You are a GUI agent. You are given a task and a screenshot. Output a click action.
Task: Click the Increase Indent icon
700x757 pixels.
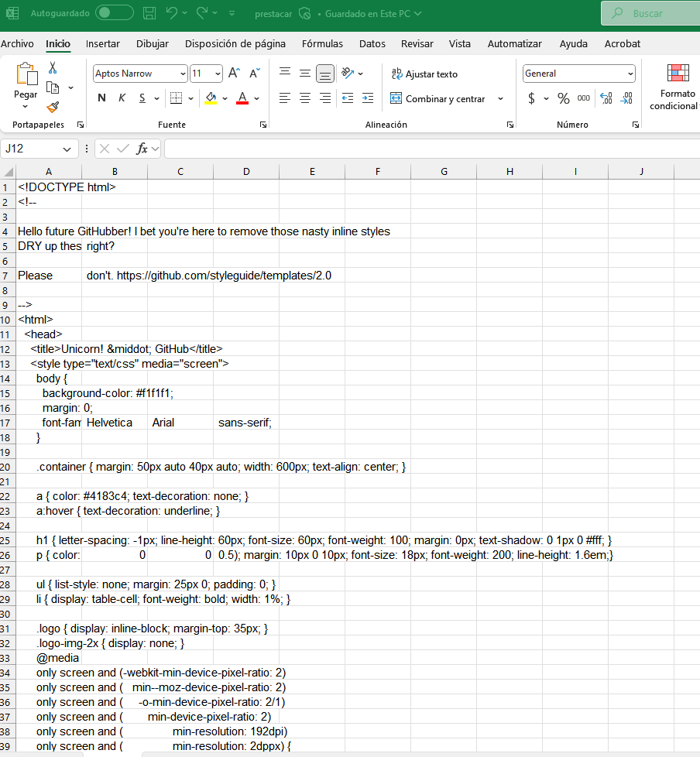368,98
